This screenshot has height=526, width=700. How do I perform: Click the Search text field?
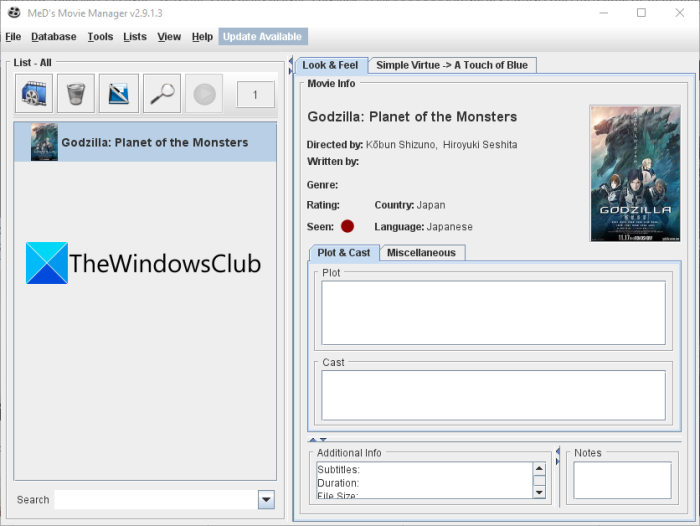(156, 500)
